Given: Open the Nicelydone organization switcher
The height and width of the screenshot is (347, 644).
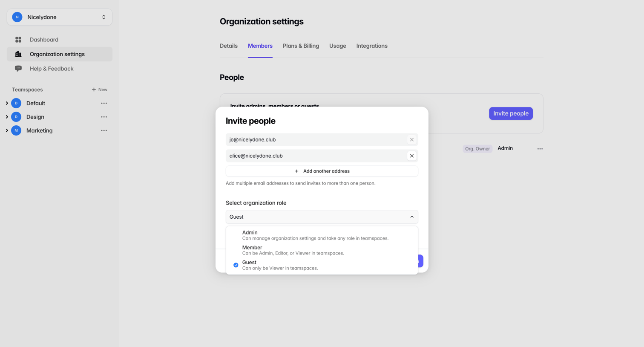Looking at the screenshot, I should pyautogui.click(x=60, y=17).
